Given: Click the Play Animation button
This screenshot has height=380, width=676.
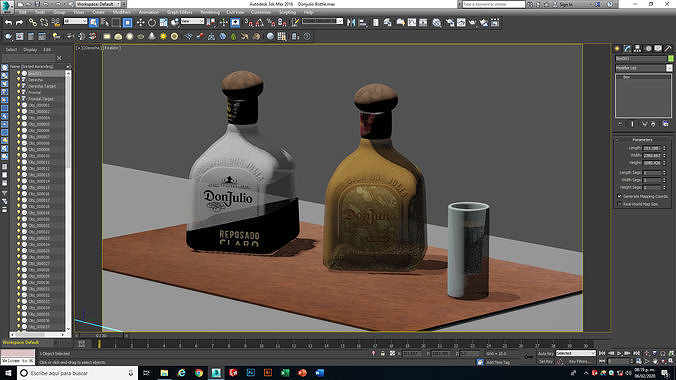Looking at the screenshot, I should [619, 354].
